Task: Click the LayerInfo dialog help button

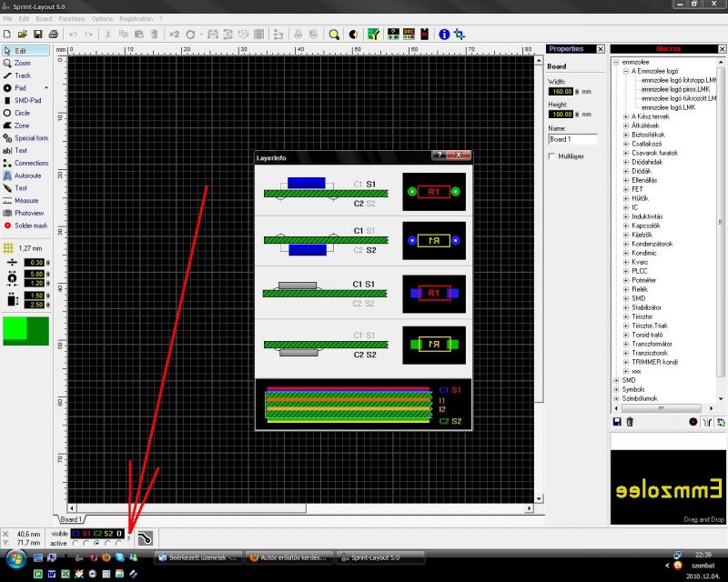Action: 439,155
